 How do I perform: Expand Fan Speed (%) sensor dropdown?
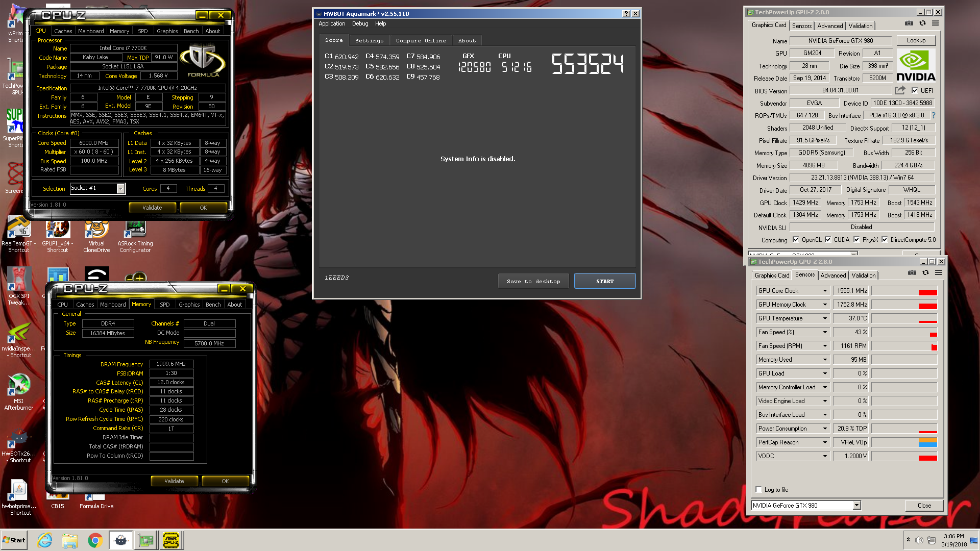coord(825,332)
